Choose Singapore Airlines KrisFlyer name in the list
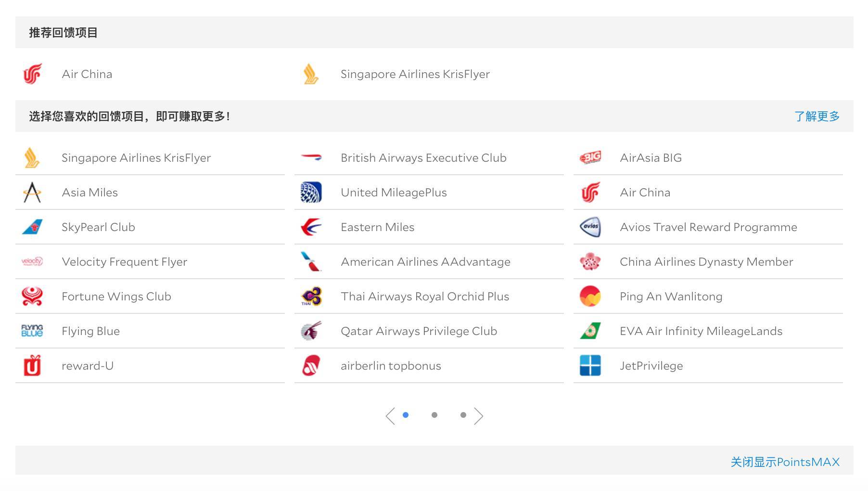868x491 pixels. pyautogui.click(x=136, y=158)
